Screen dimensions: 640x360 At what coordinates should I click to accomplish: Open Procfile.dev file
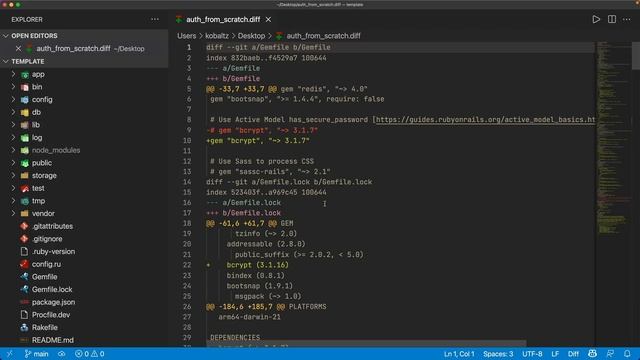coord(51,315)
